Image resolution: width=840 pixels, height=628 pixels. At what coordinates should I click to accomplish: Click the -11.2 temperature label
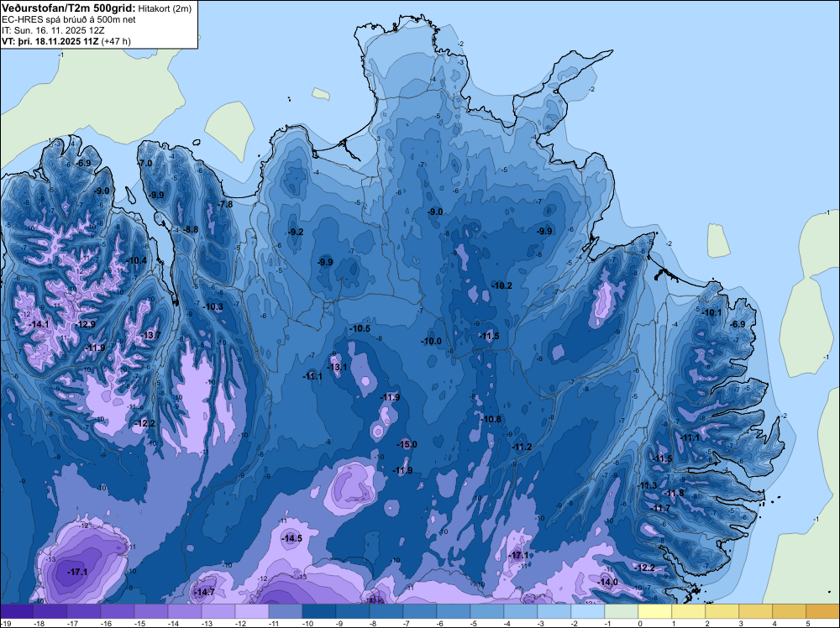(x=522, y=447)
